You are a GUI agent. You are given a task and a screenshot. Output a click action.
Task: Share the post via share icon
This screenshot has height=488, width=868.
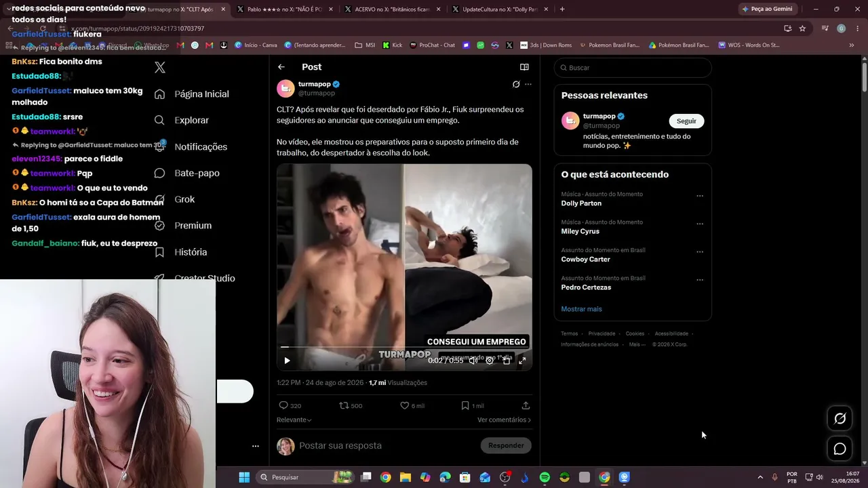(x=526, y=405)
